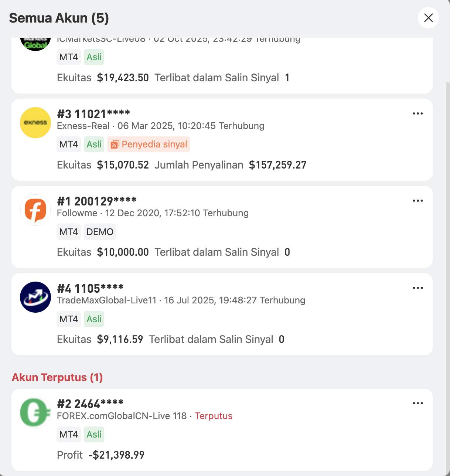The width and height of the screenshot is (450, 476).
Task: Click the Terputus status link
Action: point(214,416)
